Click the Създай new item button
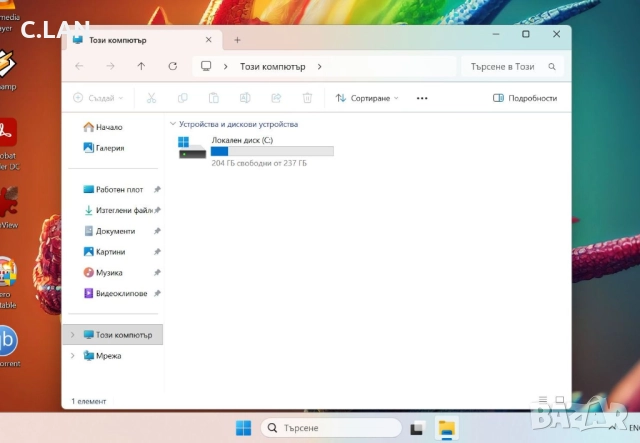 [x=98, y=98]
